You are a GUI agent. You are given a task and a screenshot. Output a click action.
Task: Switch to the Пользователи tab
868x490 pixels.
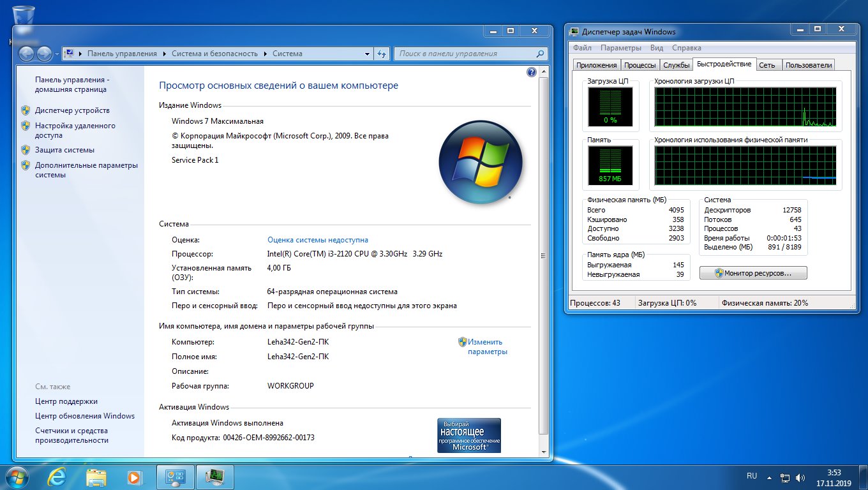pyautogui.click(x=809, y=65)
